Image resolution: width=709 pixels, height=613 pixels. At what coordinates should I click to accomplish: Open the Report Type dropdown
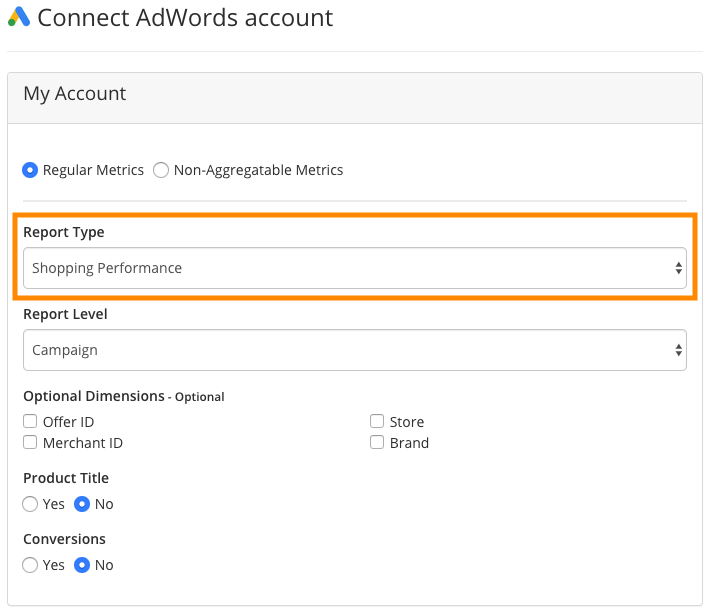coord(354,268)
